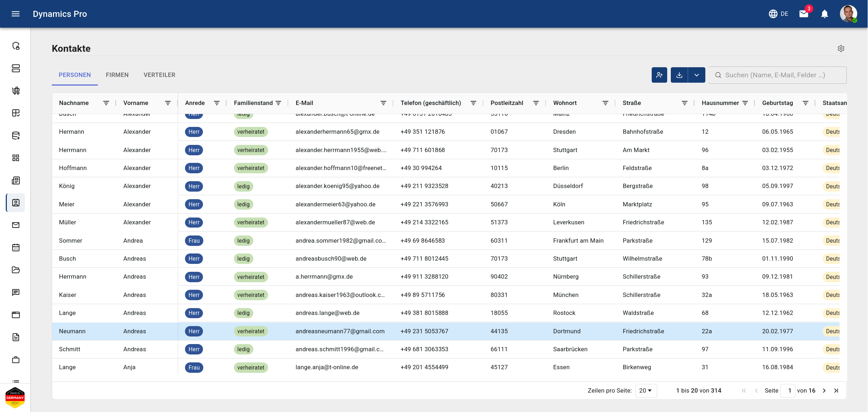
Task: Jump to the last page of contacts
Action: 836,390
